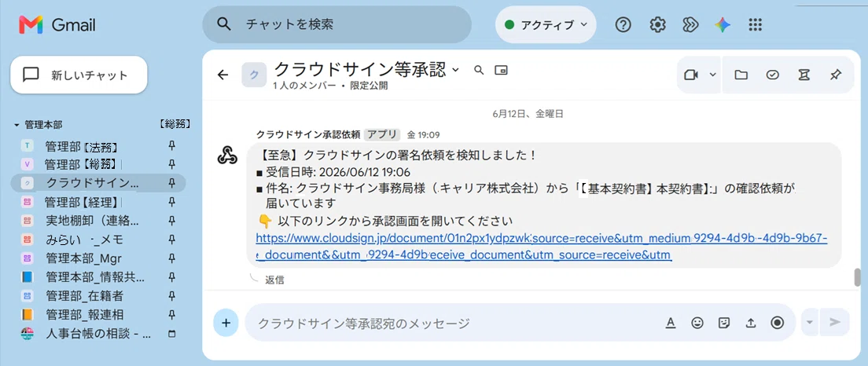Click the クラウドサイン承認依頼 sender name
The height and width of the screenshot is (366, 868).
[308, 134]
